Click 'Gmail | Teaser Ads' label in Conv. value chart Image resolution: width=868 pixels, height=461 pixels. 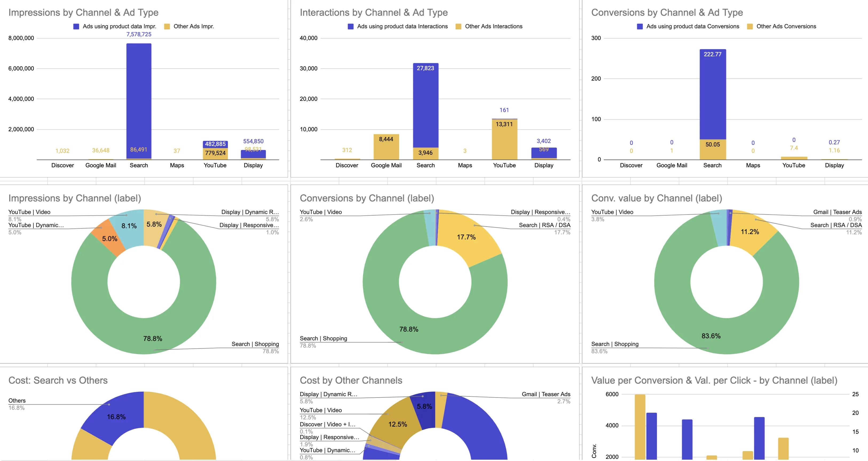point(837,212)
